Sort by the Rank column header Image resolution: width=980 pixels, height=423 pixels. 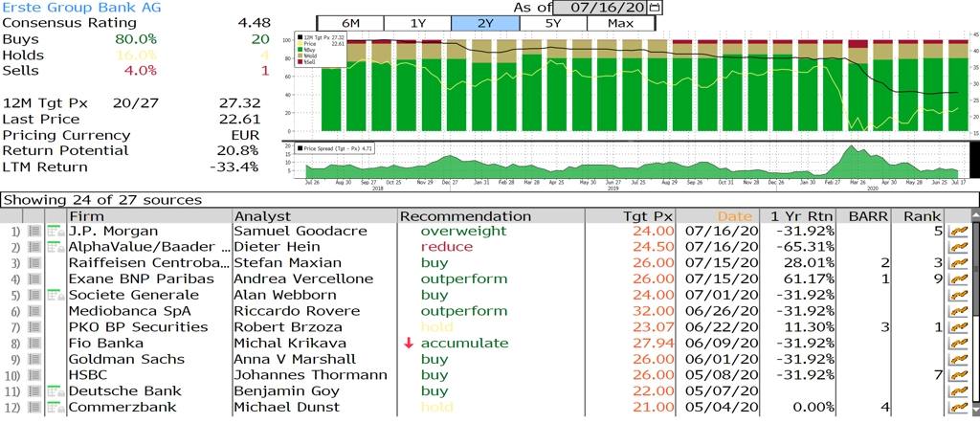point(918,216)
